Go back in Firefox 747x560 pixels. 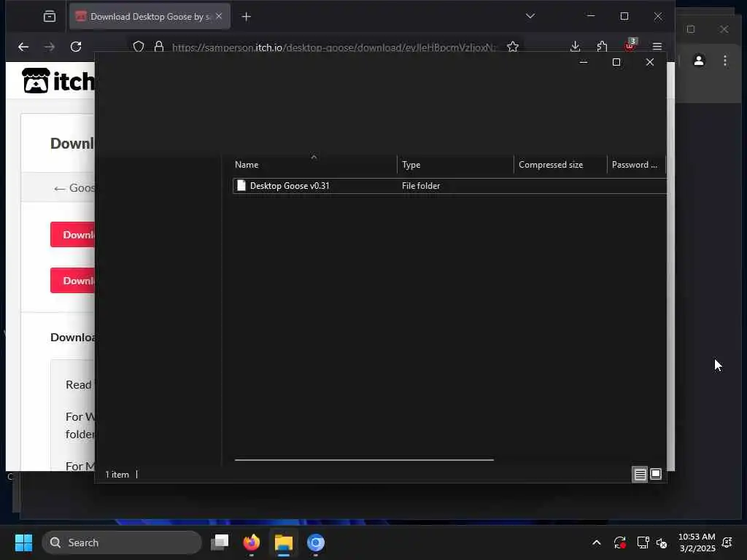point(23,47)
